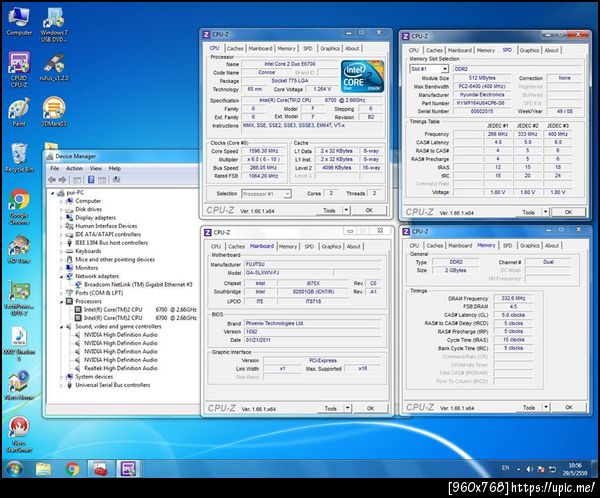Open the File menu in Device Manager

point(55,168)
